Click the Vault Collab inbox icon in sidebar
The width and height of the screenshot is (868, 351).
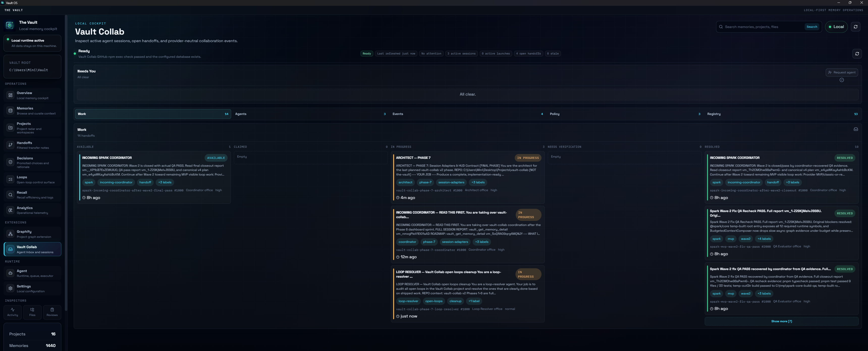pos(10,249)
